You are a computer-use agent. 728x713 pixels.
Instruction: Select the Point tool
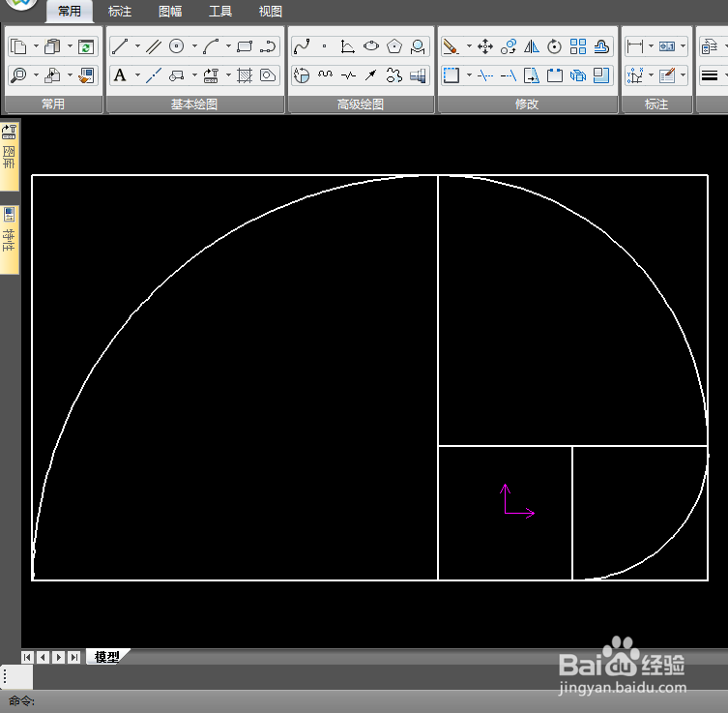325,46
